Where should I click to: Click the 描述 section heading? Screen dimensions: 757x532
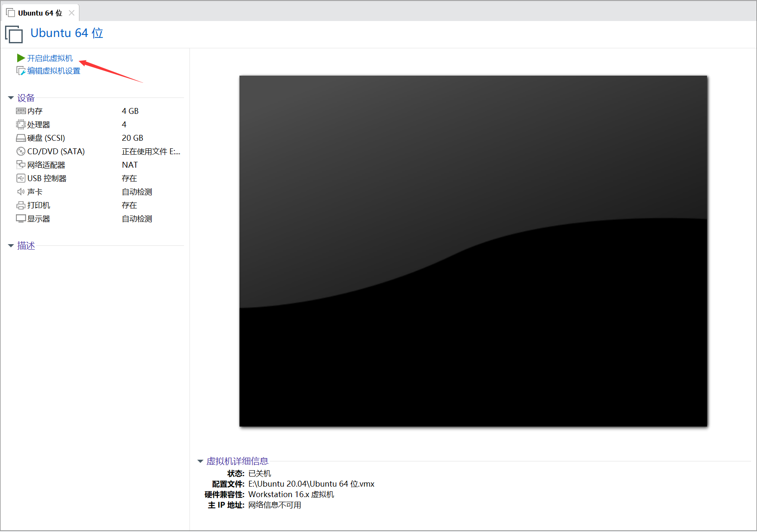pyautogui.click(x=26, y=246)
